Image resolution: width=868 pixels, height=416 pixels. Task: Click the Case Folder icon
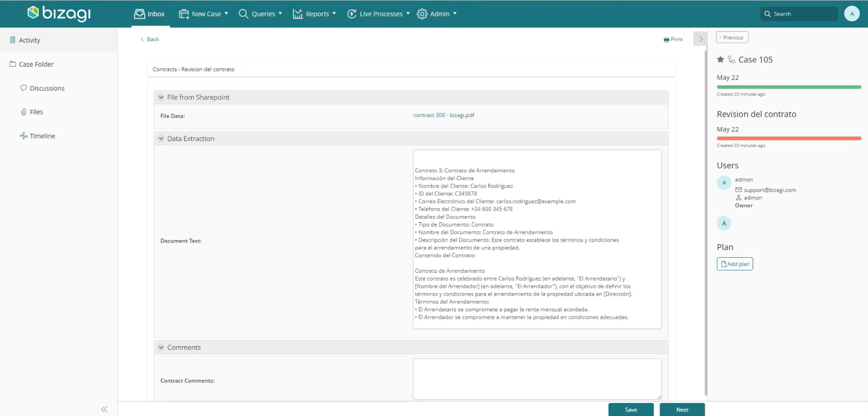[x=13, y=64]
